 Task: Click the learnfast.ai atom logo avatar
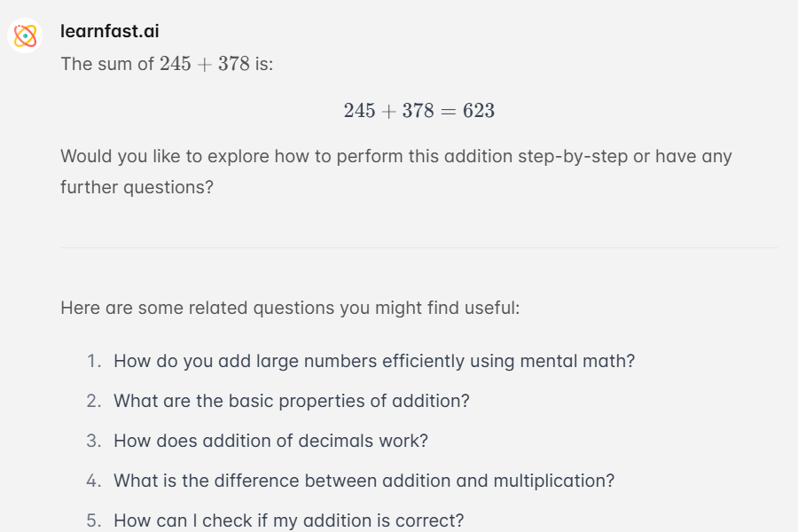click(x=25, y=35)
